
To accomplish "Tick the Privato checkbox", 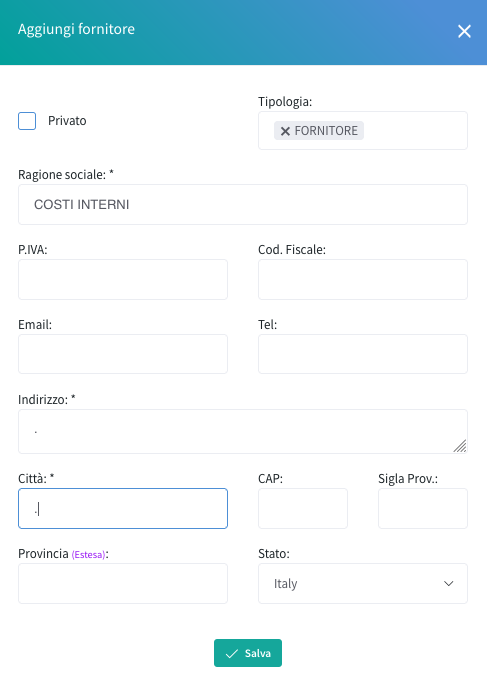I will tap(27, 121).
